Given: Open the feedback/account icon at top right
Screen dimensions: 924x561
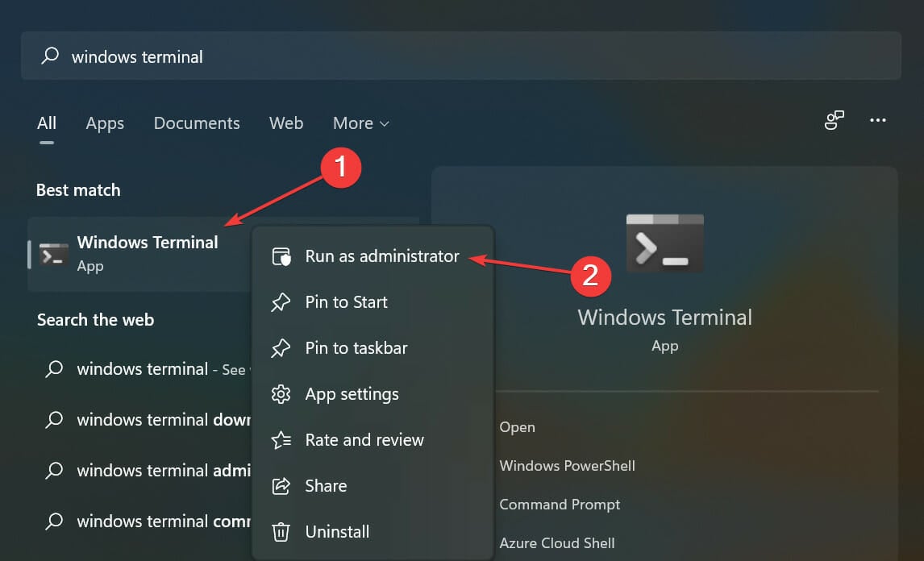Looking at the screenshot, I should (x=834, y=120).
